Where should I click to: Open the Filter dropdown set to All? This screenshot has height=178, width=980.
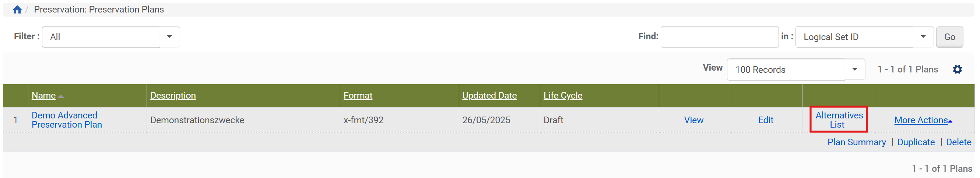click(x=110, y=37)
